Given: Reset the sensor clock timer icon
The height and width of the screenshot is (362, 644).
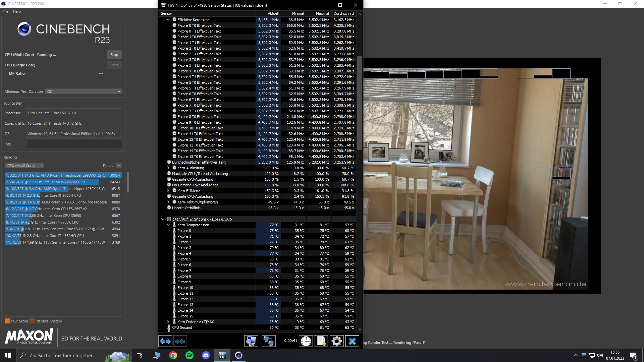Looking at the screenshot, I should [x=306, y=341].
